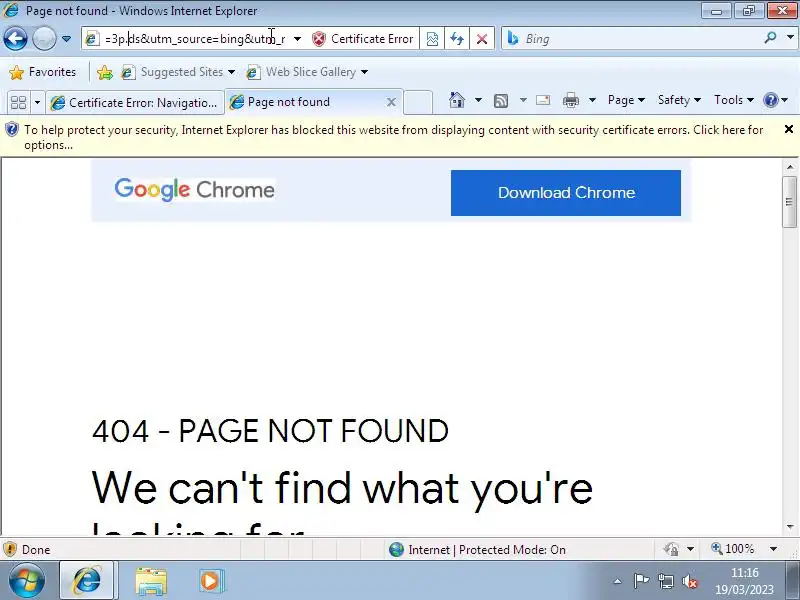Dismiss the yellow information bar
Image resolution: width=800 pixels, height=600 pixels.
[x=788, y=129]
